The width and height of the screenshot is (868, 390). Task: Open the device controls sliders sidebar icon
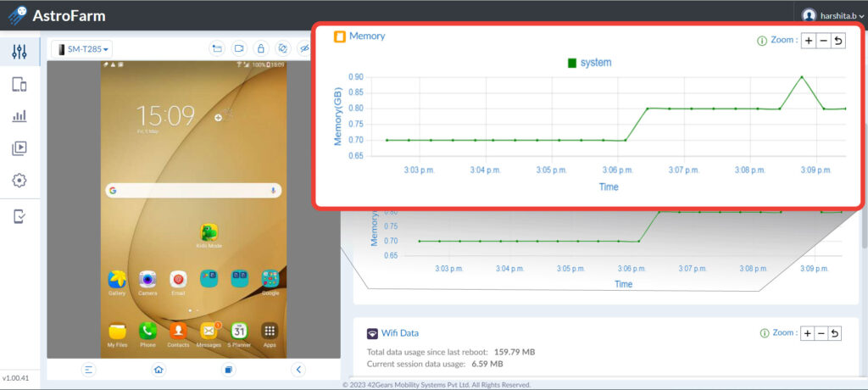pos(19,52)
